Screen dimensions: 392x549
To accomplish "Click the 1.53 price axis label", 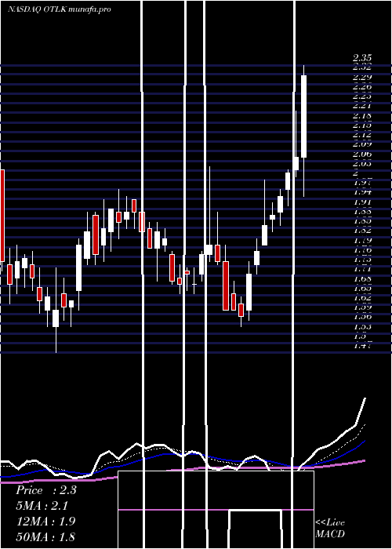I will (362, 327).
